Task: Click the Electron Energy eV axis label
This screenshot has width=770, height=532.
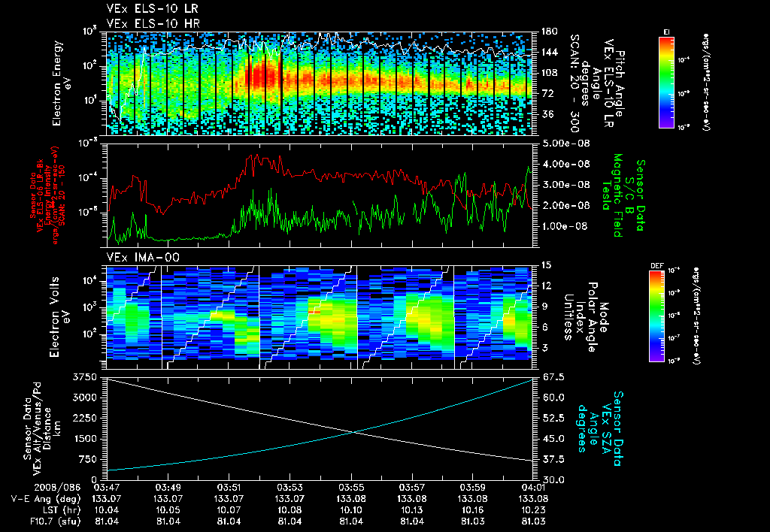Action: (x=60, y=83)
